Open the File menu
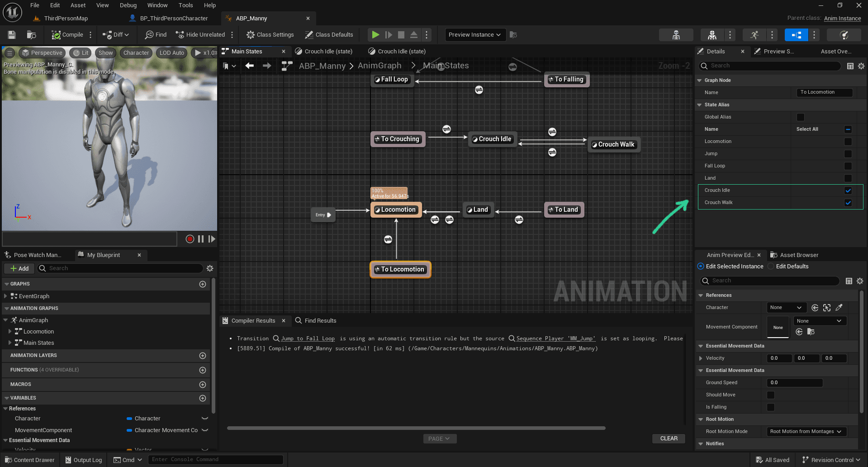Image resolution: width=868 pixels, height=467 pixels. pos(35,5)
